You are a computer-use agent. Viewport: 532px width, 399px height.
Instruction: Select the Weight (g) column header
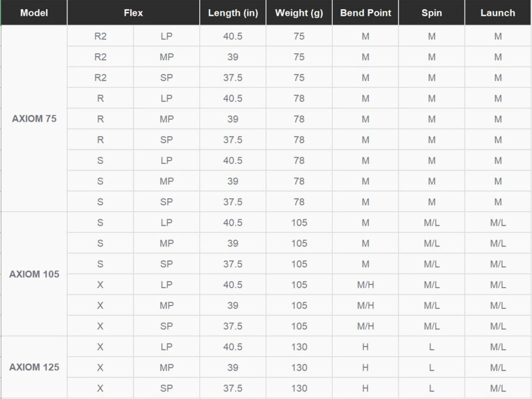click(x=299, y=13)
